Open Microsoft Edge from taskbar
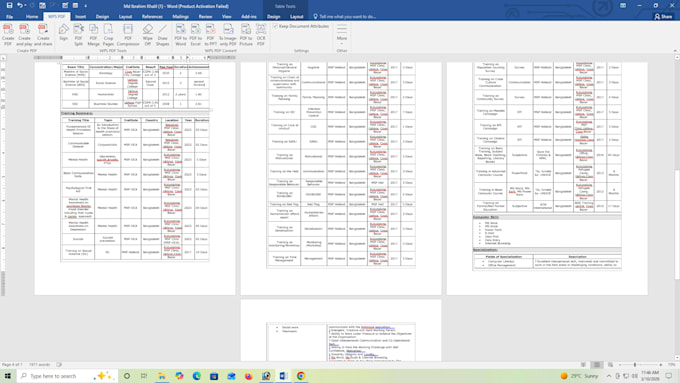Image resolution: width=680 pixels, height=383 pixels. pos(196,376)
